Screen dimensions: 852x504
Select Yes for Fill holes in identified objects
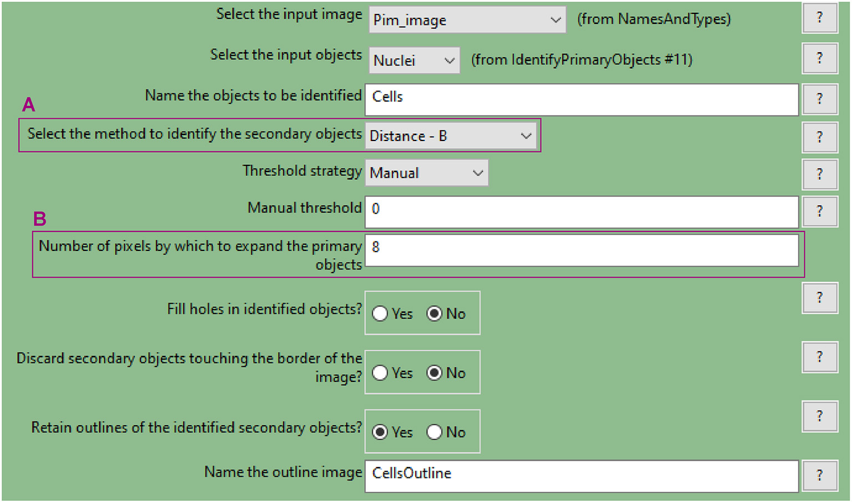(380, 314)
